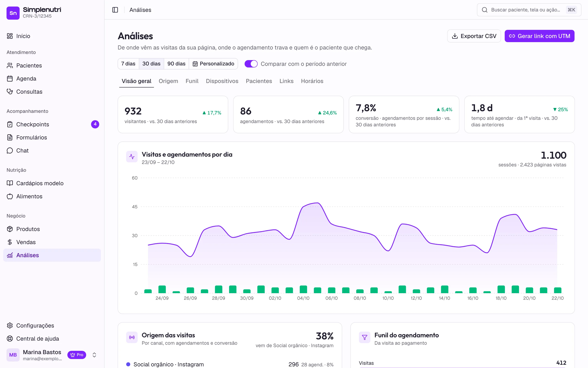
Task: Expand the Marina Bastos account switcher
Action: (x=94, y=355)
